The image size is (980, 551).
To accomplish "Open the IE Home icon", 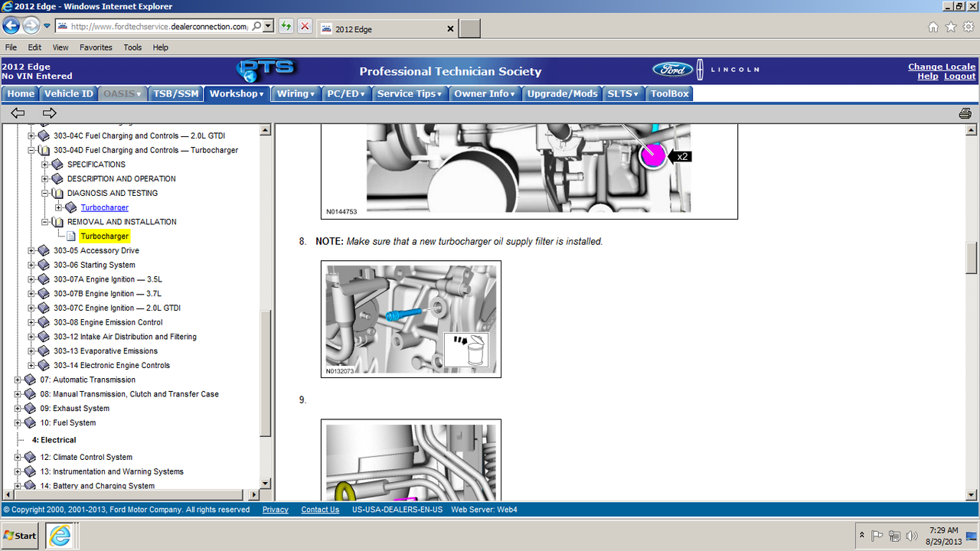I will (933, 27).
